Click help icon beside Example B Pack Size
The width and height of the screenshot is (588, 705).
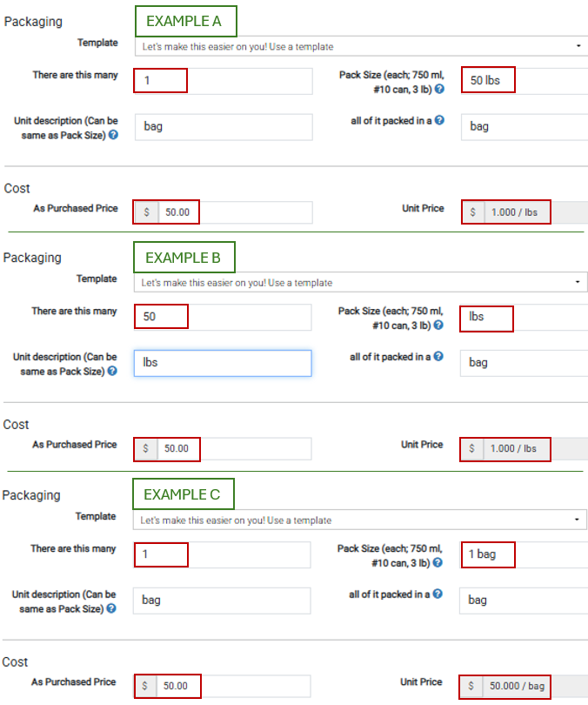click(439, 326)
